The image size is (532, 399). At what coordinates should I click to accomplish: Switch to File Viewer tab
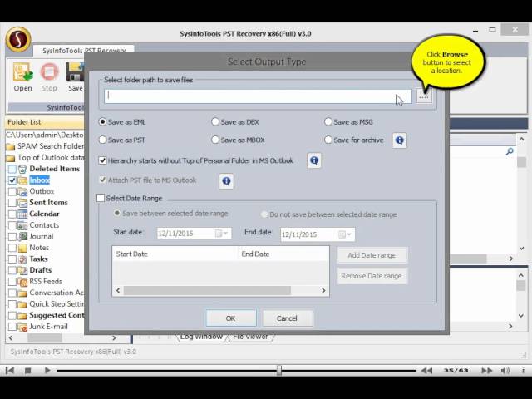(250, 337)
